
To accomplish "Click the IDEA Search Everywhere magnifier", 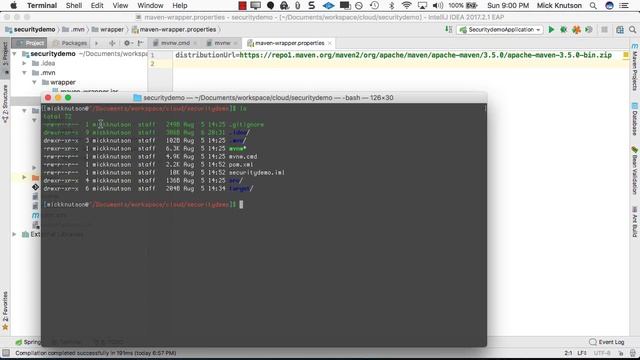I will [x=632, y=29].
